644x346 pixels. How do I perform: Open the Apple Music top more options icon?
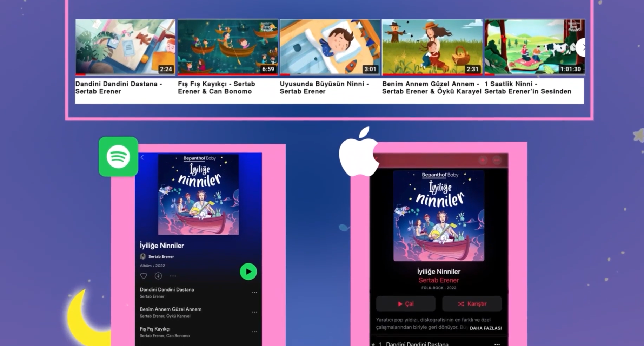pyautogui.click(x=497, y=160)
